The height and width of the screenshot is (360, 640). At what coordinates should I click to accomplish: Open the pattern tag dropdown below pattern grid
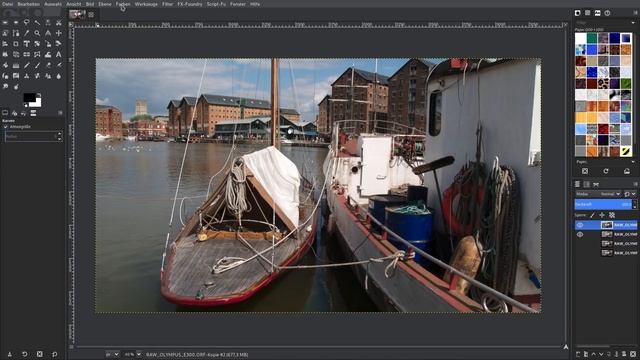point(633,162)
